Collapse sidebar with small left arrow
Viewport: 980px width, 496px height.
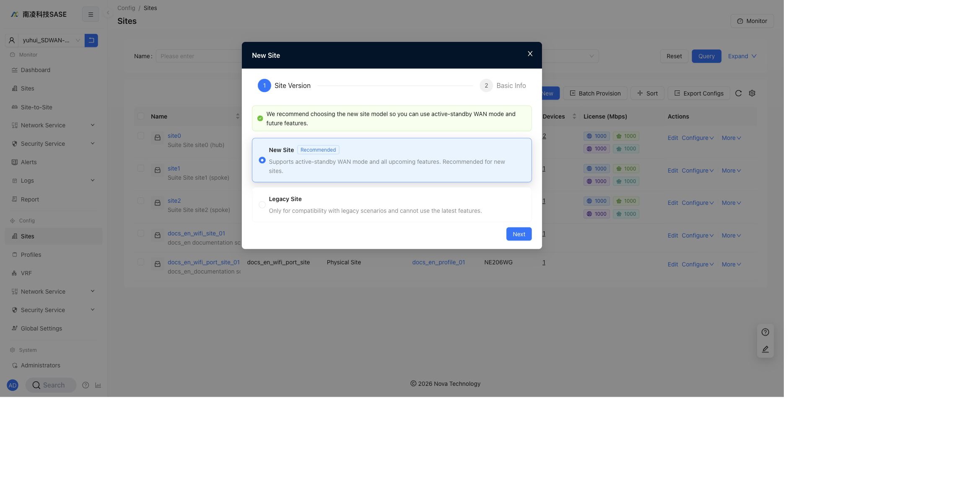tap(108, 13)
